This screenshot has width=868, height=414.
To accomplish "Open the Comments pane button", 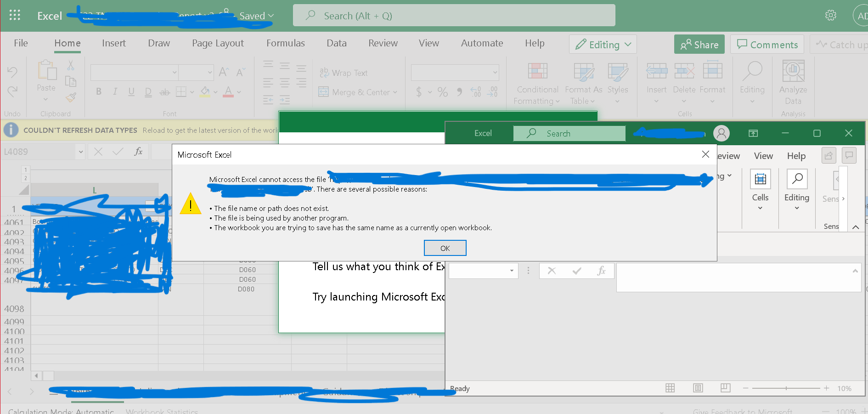I will (x=767, y=45).
